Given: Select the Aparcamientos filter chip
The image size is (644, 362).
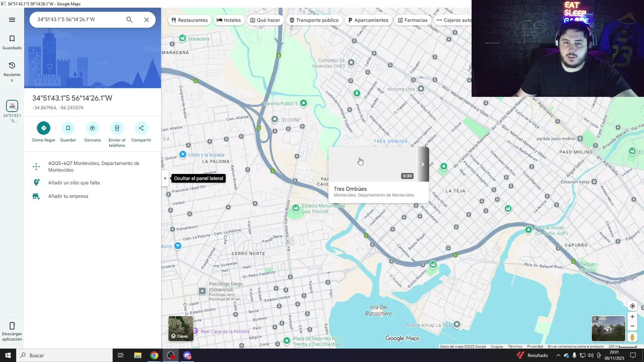Looking at the screenshot, I should [x=368, y=20].
